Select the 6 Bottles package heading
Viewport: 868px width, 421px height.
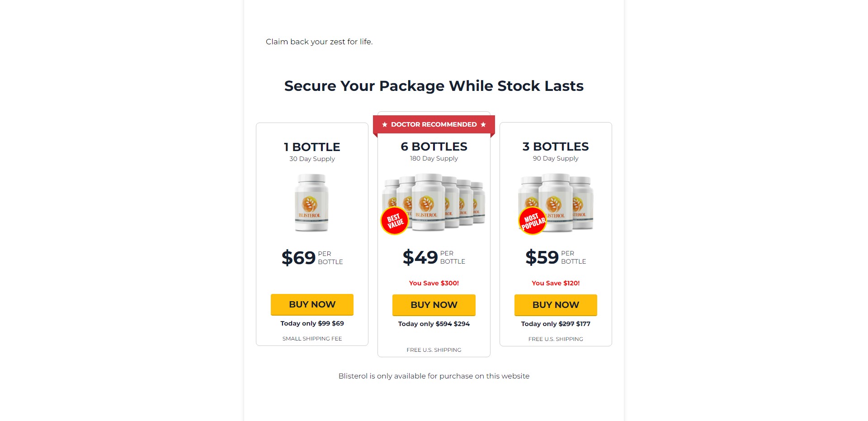[x=434, y=147]
